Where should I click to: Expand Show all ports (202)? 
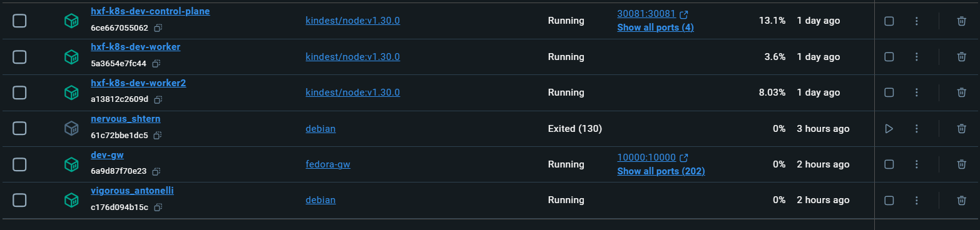661,171
